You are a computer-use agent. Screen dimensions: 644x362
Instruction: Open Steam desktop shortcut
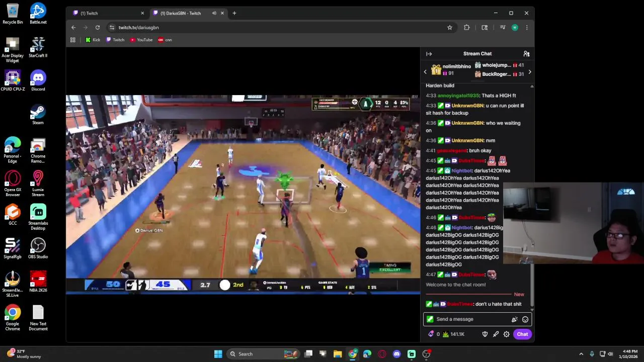pyautogui.click(x=38, y=114)
